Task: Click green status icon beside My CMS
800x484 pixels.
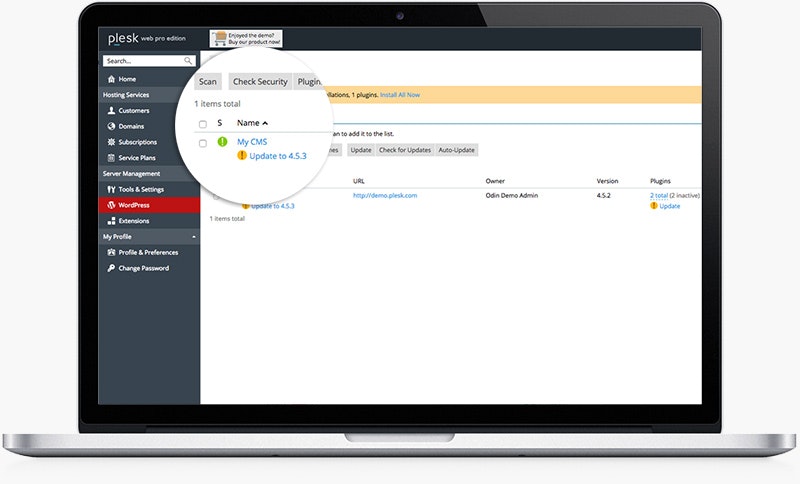Action: [x=222, y=142]
